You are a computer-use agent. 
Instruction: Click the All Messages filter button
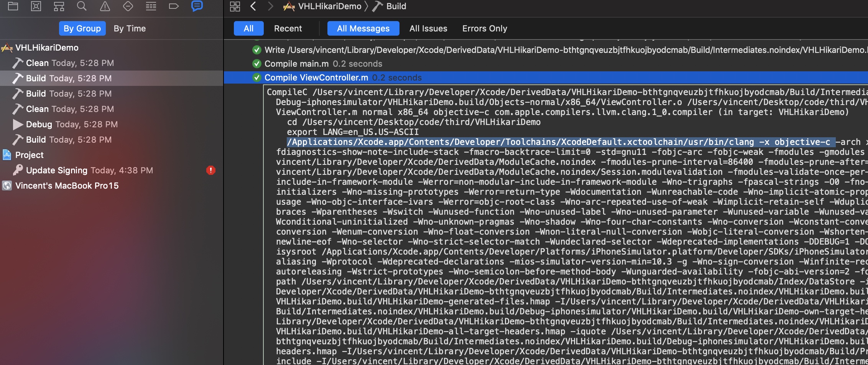363,28
